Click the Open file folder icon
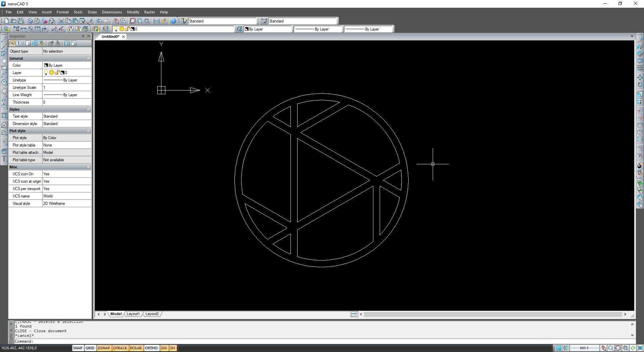 tap(14, 21)
